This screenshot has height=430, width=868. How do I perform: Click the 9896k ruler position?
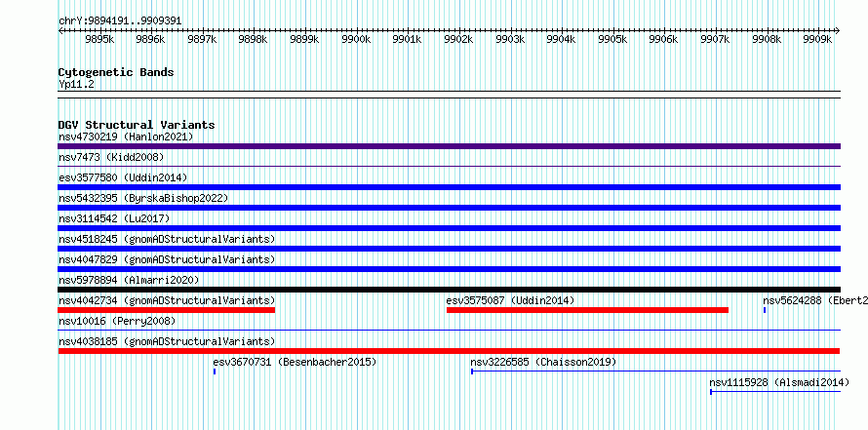click(x=150, y=39)
